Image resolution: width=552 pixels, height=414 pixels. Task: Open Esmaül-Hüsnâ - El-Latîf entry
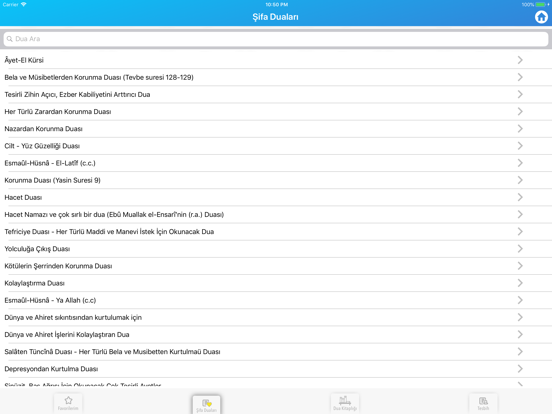276,163
